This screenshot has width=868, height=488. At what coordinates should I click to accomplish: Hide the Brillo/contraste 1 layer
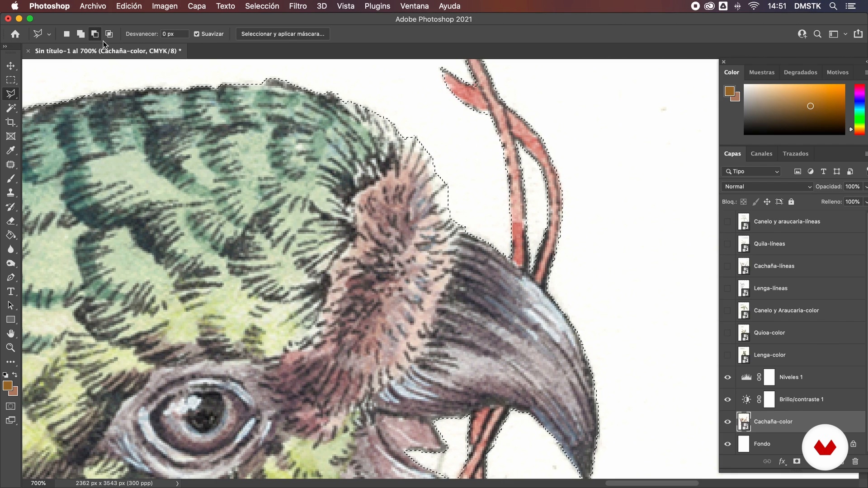point(727,399)
